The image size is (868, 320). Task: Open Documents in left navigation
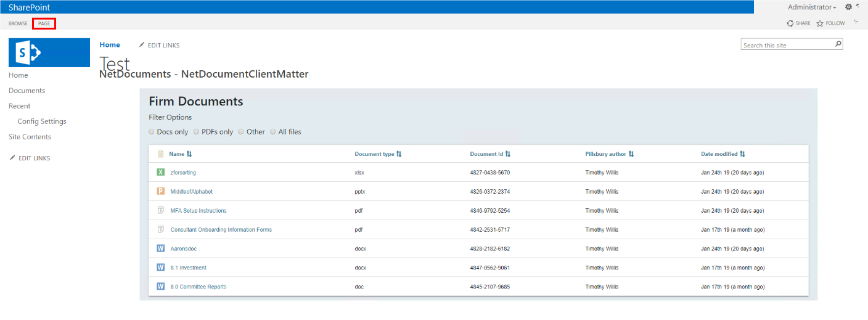tap(27, 91)
